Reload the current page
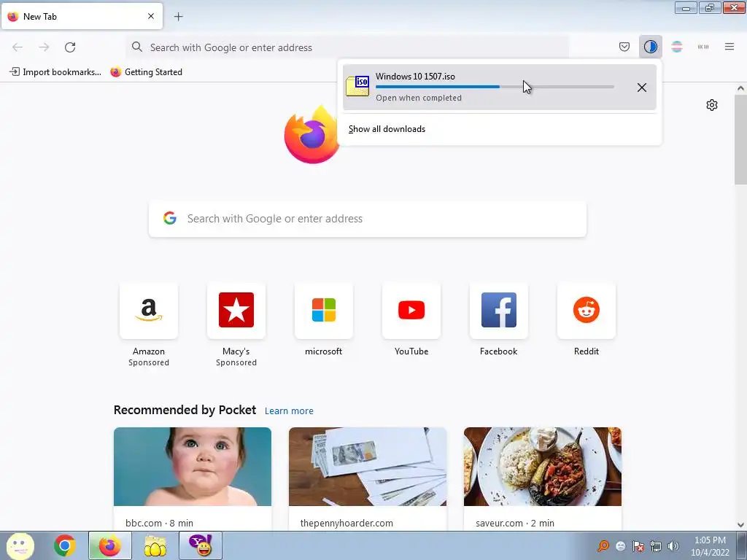Screen dimensions: 747x560 [70, 47]
